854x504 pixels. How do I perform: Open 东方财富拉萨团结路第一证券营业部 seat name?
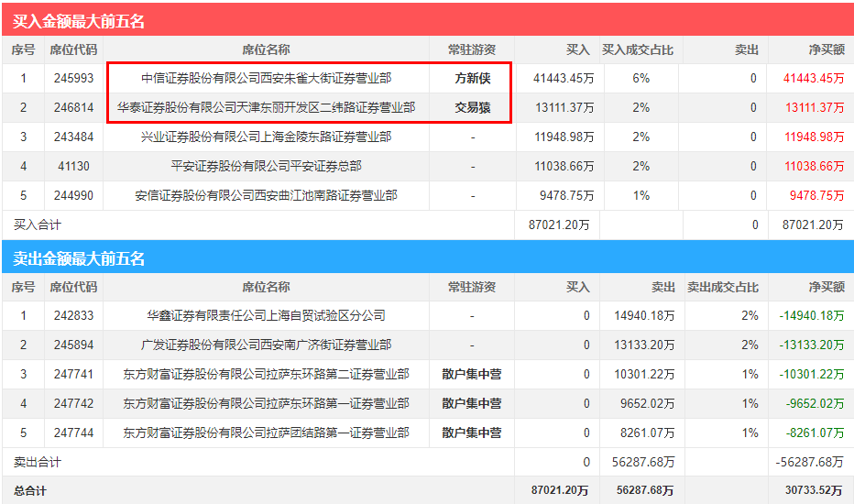pyautogui.click(x=267, y=433)
